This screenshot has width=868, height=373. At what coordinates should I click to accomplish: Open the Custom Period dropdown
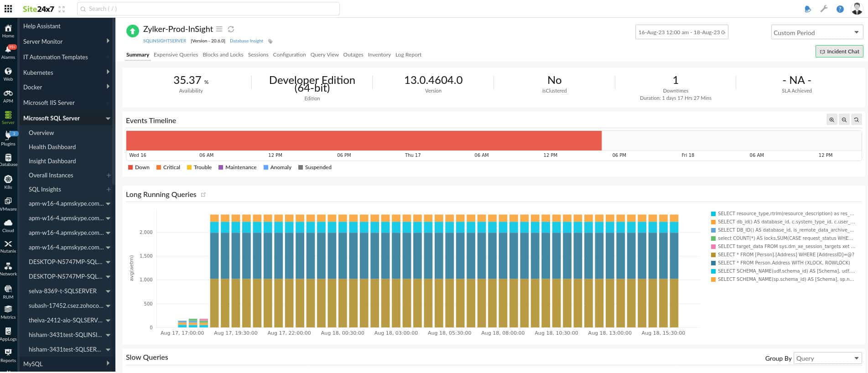(816, 32)
